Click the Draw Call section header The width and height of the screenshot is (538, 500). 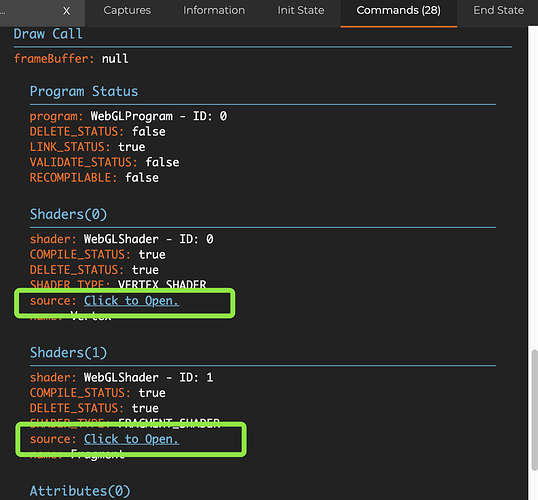click(x=48, y=34)
